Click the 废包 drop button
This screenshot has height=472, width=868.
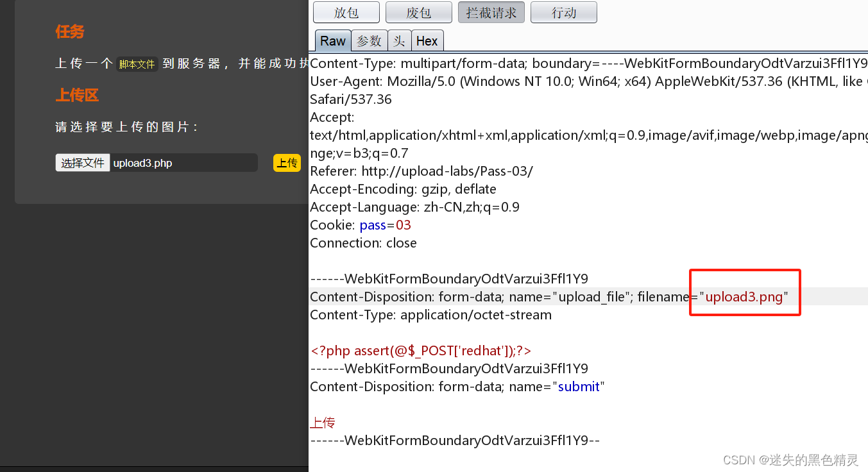(x=419, y=12)
